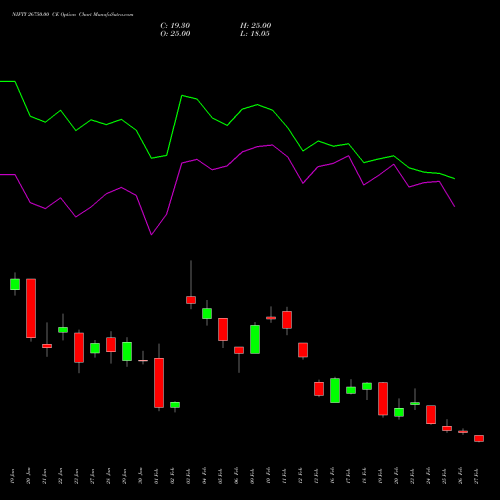Select the green candlestick above 16 Feb
The image size is (500, 500).
tap(335, 390)
